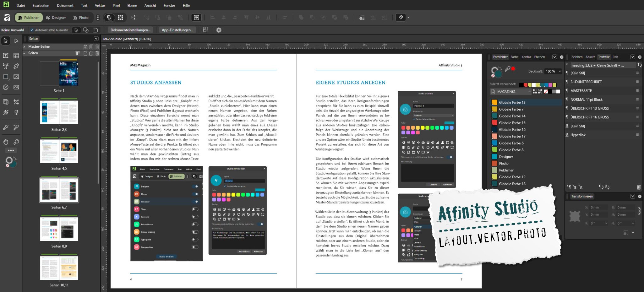The height and width of the screenshot is (292, 644).
Task: Toggle the aspect ratio lock in Transformieren
Action: (639, 211)
